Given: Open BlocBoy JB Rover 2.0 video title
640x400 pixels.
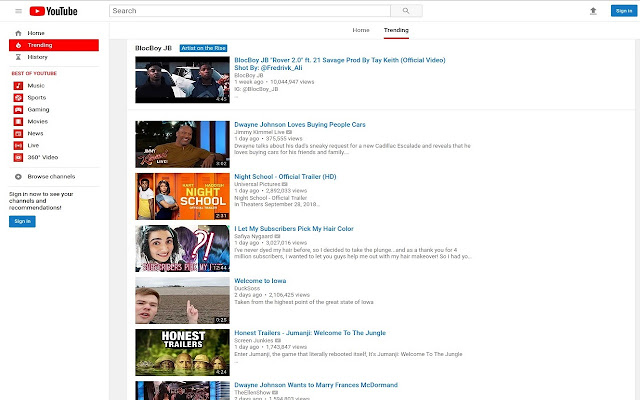Looking at the screenshot, I should (x=340, y=64).
